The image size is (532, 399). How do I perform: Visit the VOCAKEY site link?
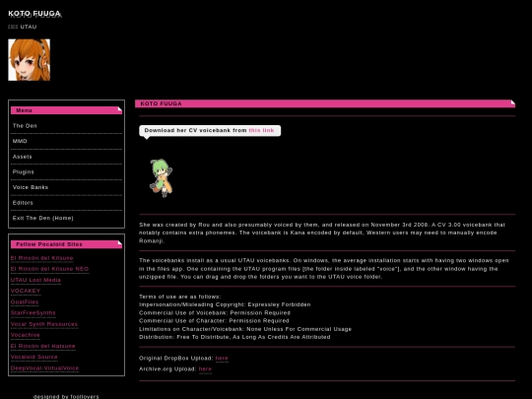26,291
